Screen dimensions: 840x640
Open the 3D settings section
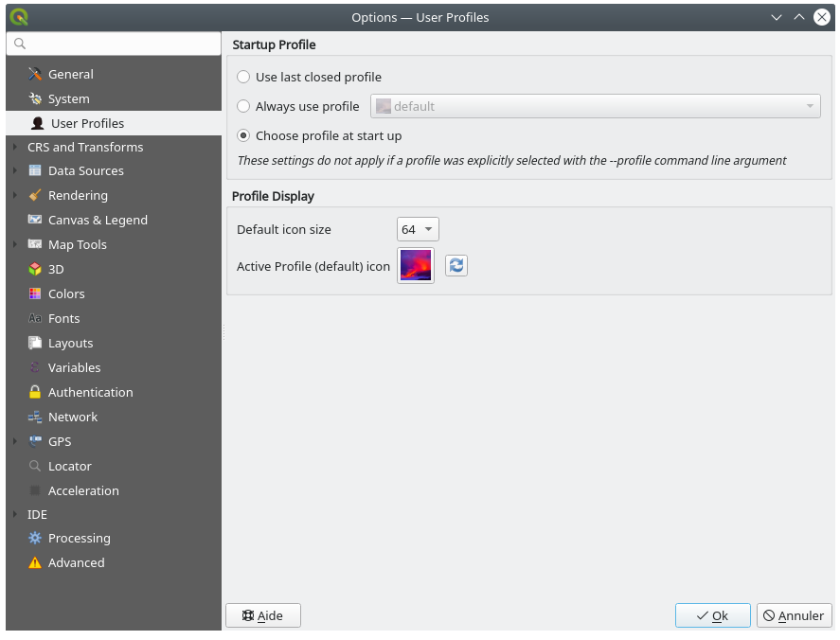pyautogui.click(x=33, y=269)
